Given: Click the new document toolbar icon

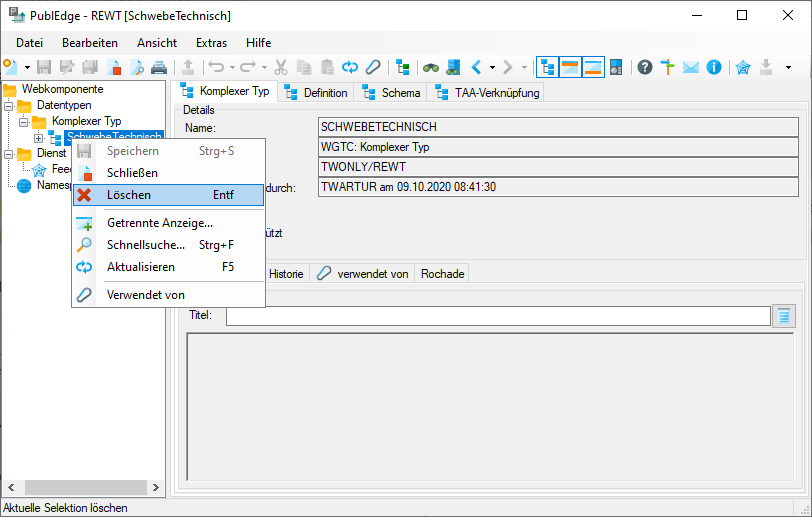Looking at the screenshot, I should (10, 67).
